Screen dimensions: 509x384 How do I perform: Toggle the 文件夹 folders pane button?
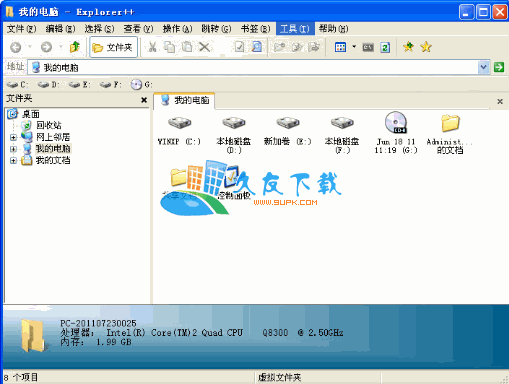[x=113, y=47]
